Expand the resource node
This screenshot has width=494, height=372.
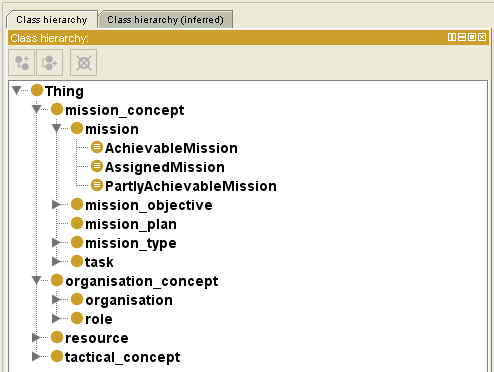pyautogui.click(x=37, y=337)
